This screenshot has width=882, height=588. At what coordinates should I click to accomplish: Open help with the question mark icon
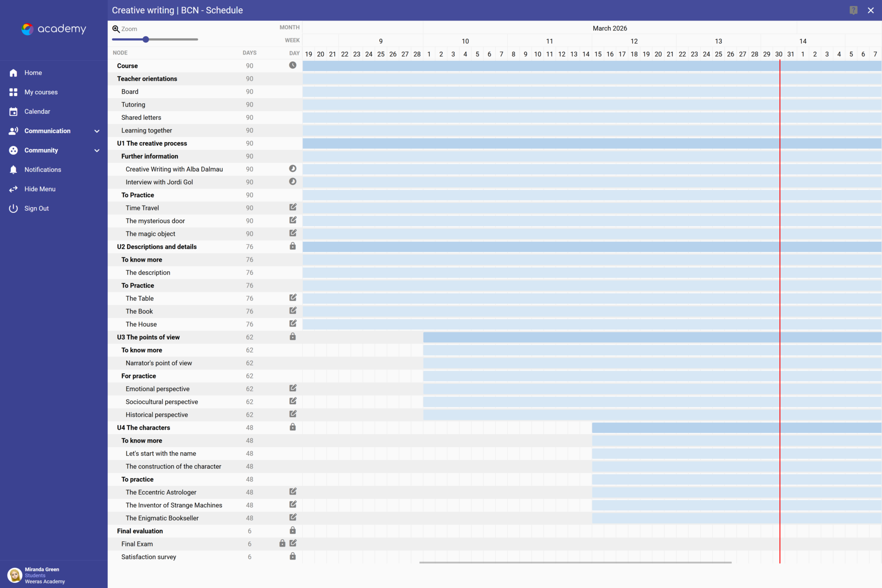pyautogui.click(x=853, y=10)
